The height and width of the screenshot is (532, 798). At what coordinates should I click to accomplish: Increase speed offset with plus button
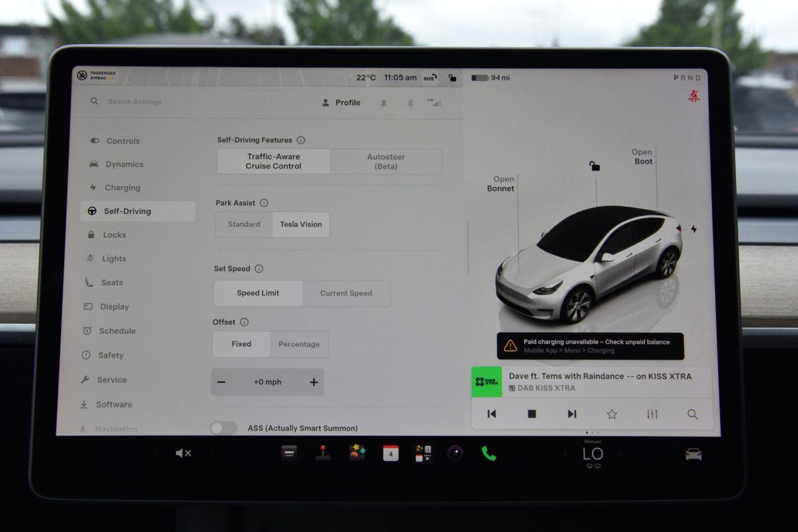[314, 382]
